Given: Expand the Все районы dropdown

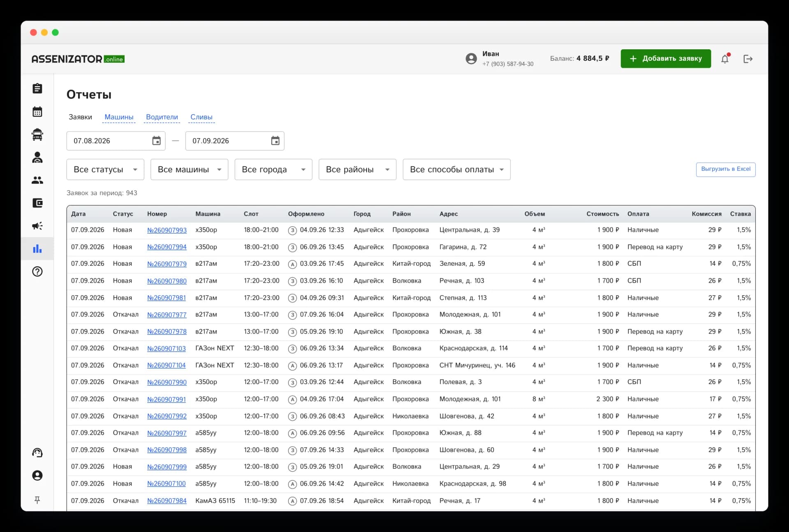Looking at the screenshot, I should coord(358,169).
